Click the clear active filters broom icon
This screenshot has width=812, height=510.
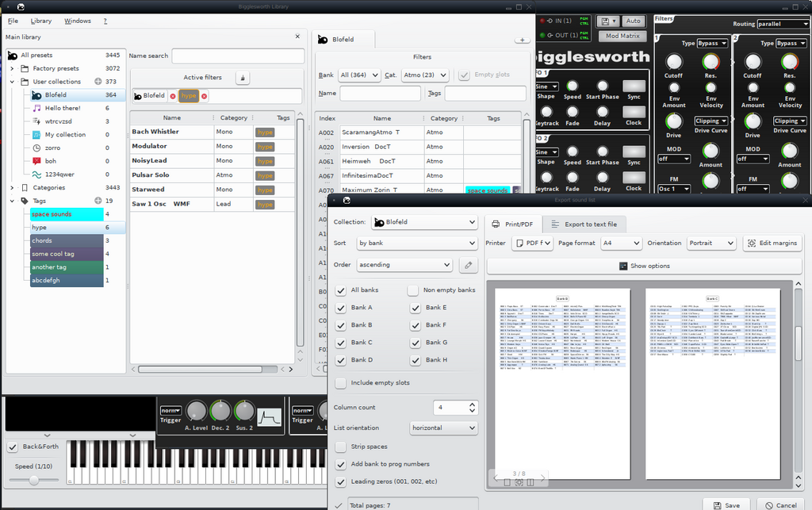coord(243,78)
